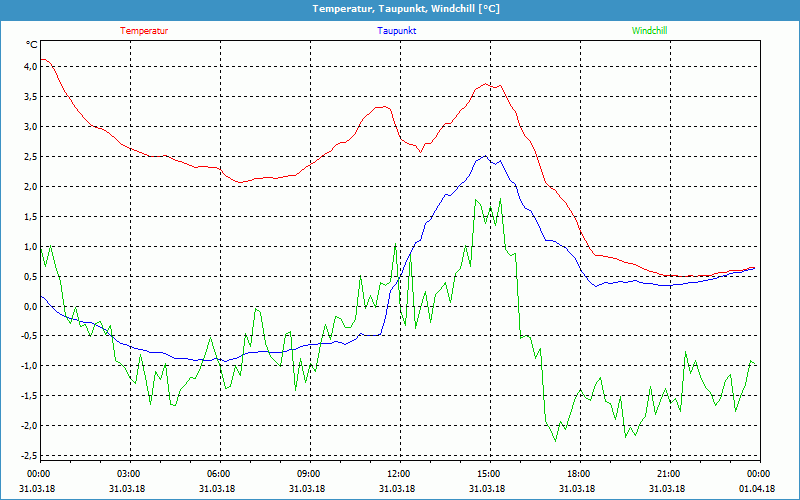Viewport: 800px width, 500px height.
Task: Click the -1,5 y-axis value
Action: (x=29, y=395)
